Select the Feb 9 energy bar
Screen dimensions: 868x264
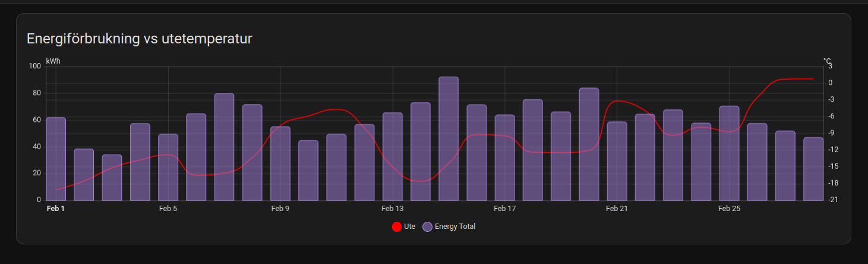[280, 164]
